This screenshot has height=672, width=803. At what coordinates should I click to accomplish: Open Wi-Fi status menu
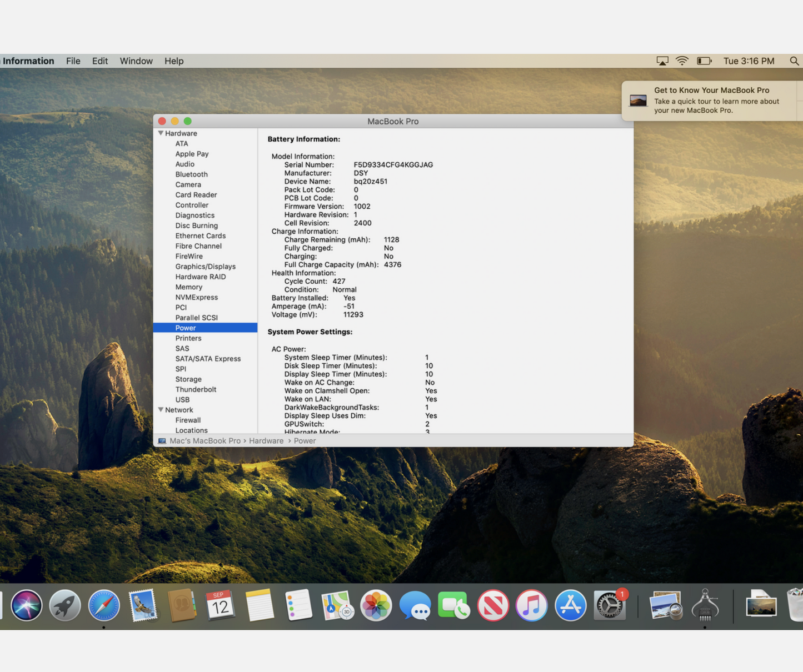[682, 61]
